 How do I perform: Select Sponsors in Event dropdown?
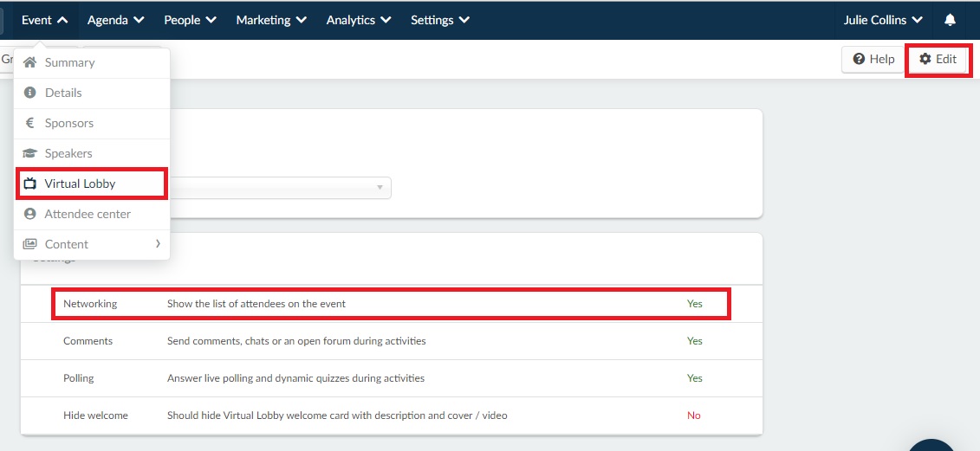pyautogui.click(x=91, y=123)
